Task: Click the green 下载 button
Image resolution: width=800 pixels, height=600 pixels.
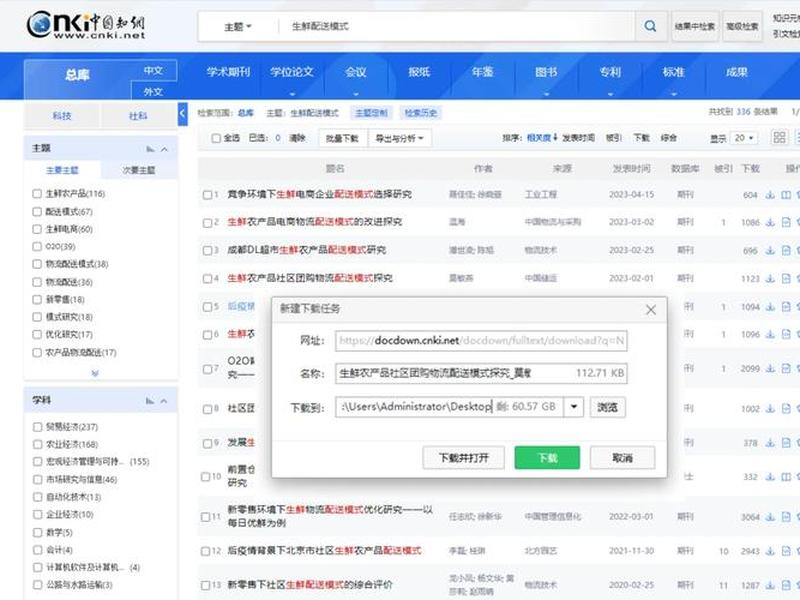Action: [x=547, y=458]
